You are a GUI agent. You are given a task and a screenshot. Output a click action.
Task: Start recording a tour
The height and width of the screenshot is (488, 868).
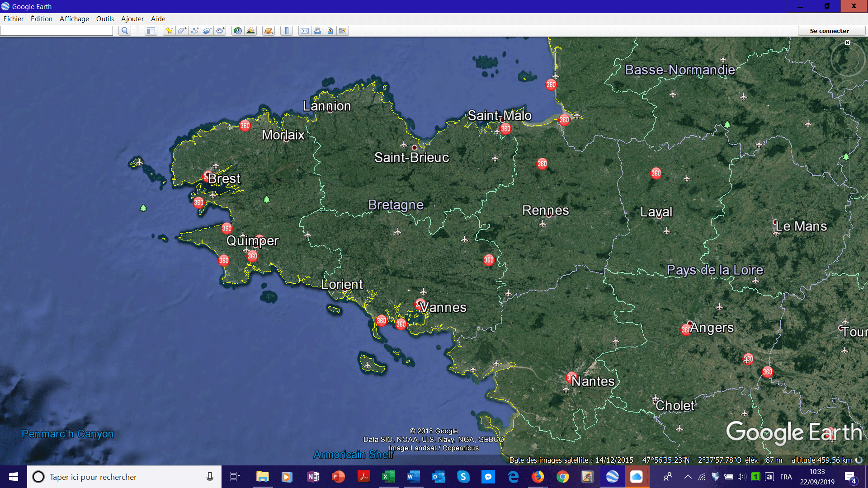point(220,31)
